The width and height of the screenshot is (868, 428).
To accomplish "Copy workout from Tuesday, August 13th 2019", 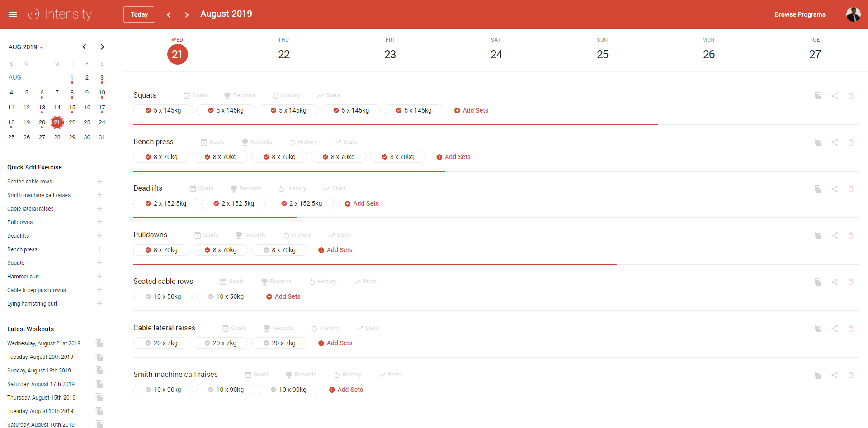I will (99, 411).
